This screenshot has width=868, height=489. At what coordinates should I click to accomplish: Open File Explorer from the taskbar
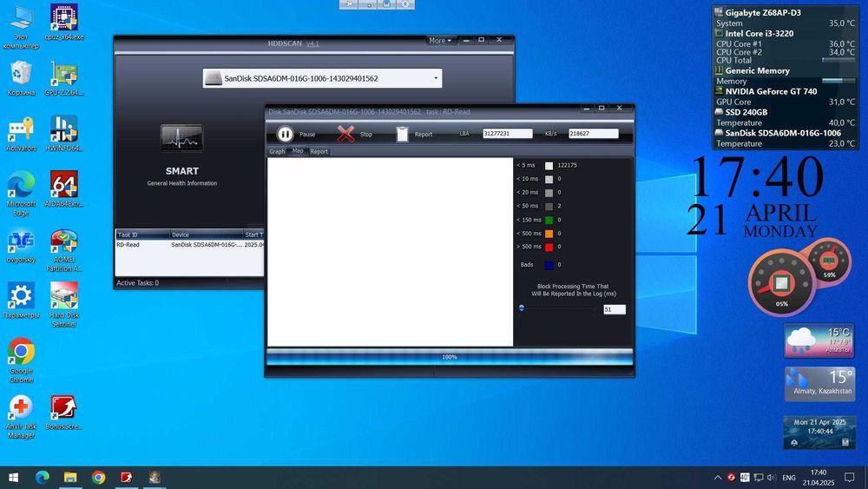click(x=70, y=478)
